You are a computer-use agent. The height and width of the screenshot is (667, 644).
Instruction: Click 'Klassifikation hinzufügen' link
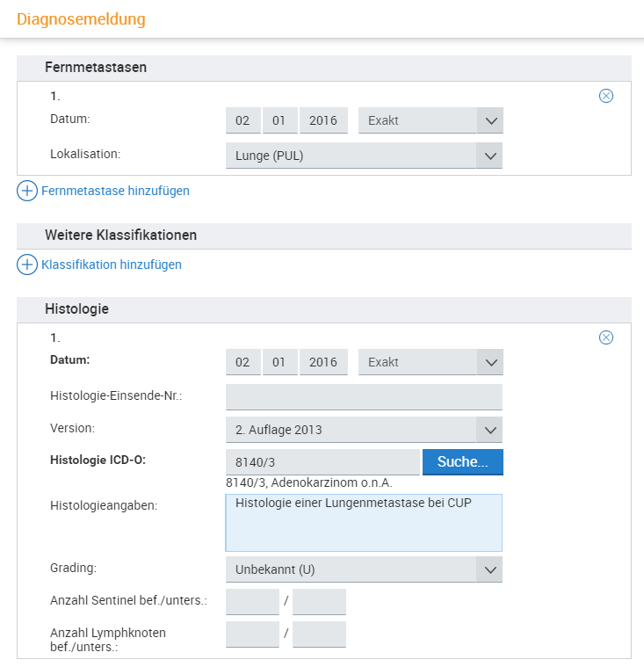tap(112, 264)
